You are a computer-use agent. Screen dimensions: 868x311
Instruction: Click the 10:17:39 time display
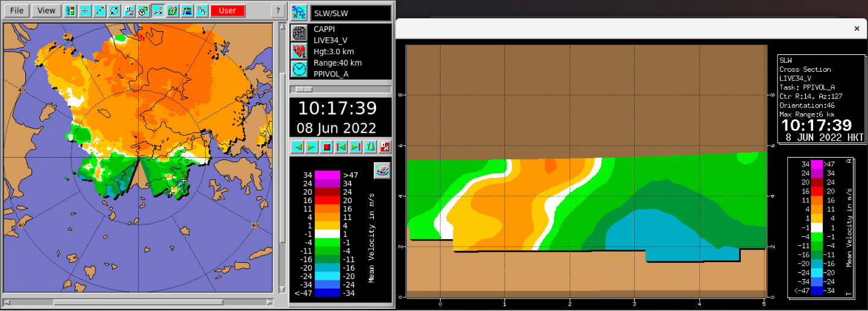coord(337,108)
